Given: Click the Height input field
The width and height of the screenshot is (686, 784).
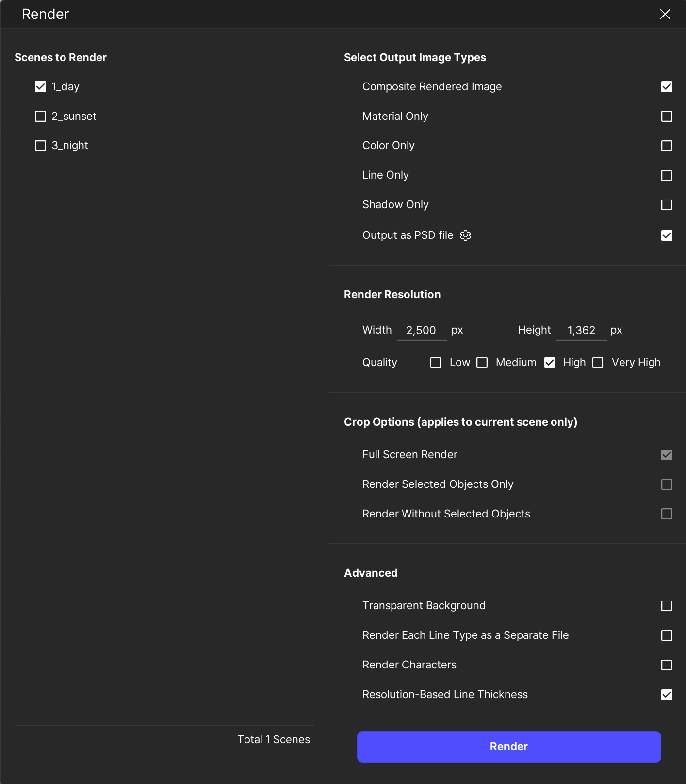Looking at the screenshot, I should [581, 331].
